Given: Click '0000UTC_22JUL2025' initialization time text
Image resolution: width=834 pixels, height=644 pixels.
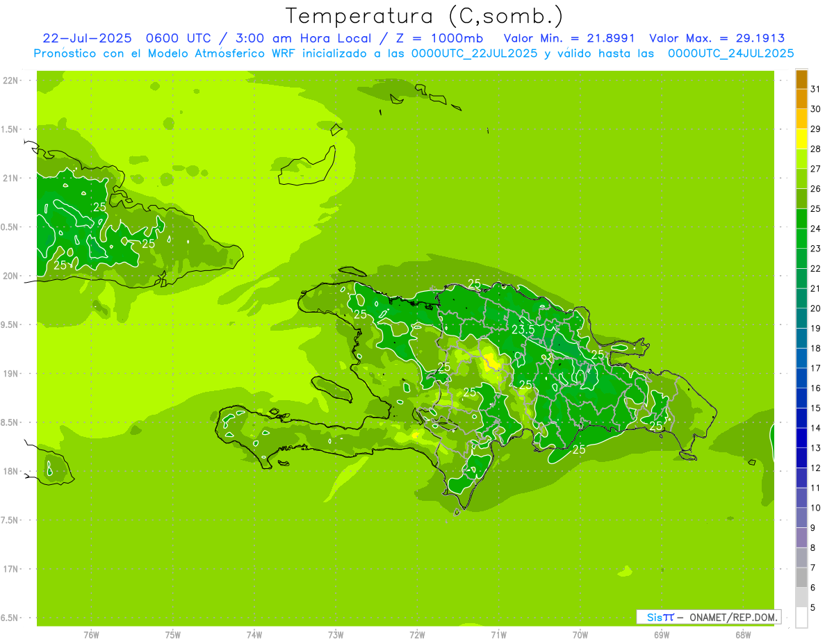Looking at the screenshot, I should [x=475, y=53].
